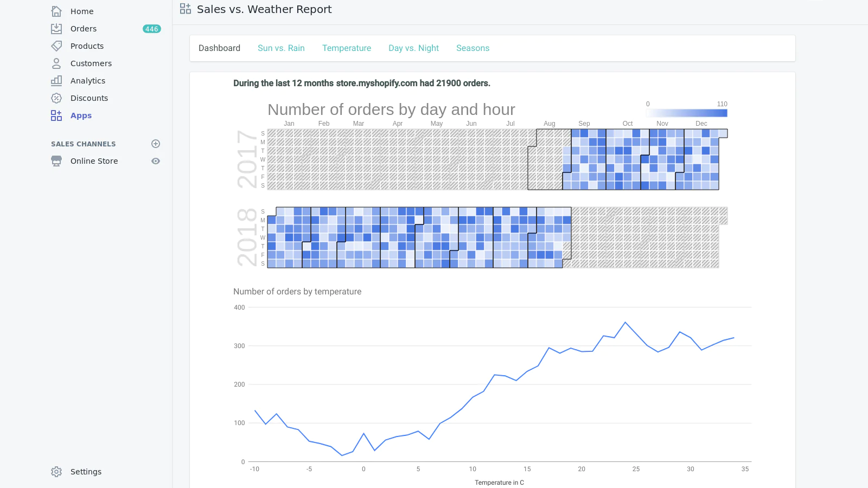This screenshot has width=868, height=488.
Task: Click the Home house icon
Action: tap(56, 11)
